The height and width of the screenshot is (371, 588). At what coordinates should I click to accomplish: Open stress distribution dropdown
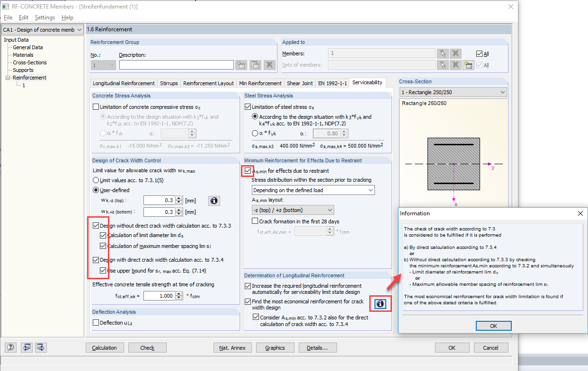tap(313, 190)
